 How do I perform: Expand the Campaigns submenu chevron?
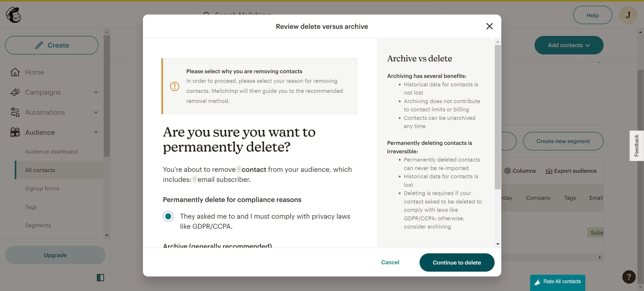(x=96, y=92)
